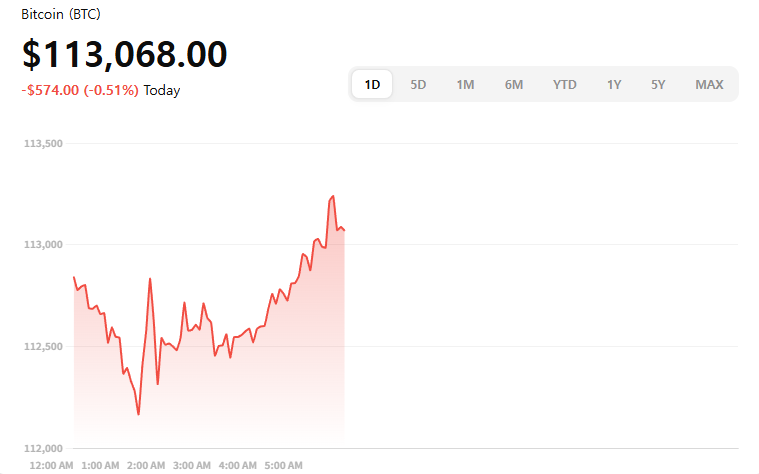Click the 113,500 y-axis label
Viewport: 759px width, 474px height.
pyautogui.click(x=43, y=144)
